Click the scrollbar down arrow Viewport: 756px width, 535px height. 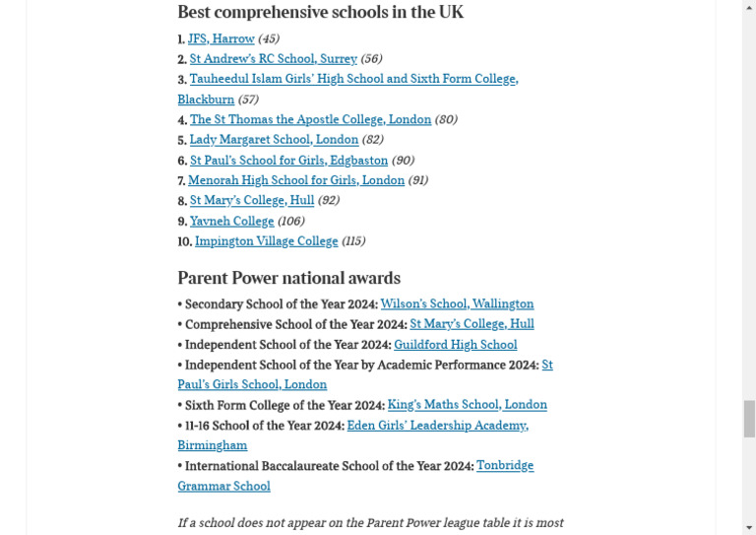pyautogui.click(x=749, y=528)
